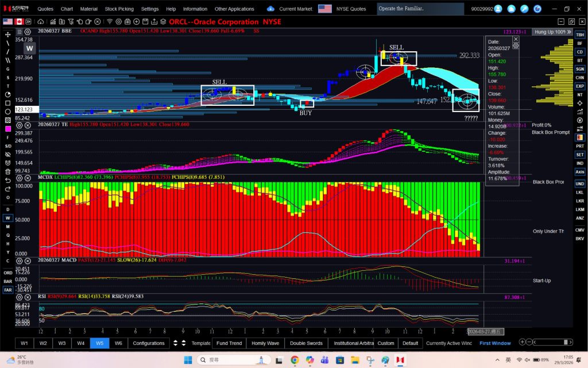The height and width of the screenshot is (368, 588).
Task: Click the US flag market icon in toolbar
Action: [8, 21]
